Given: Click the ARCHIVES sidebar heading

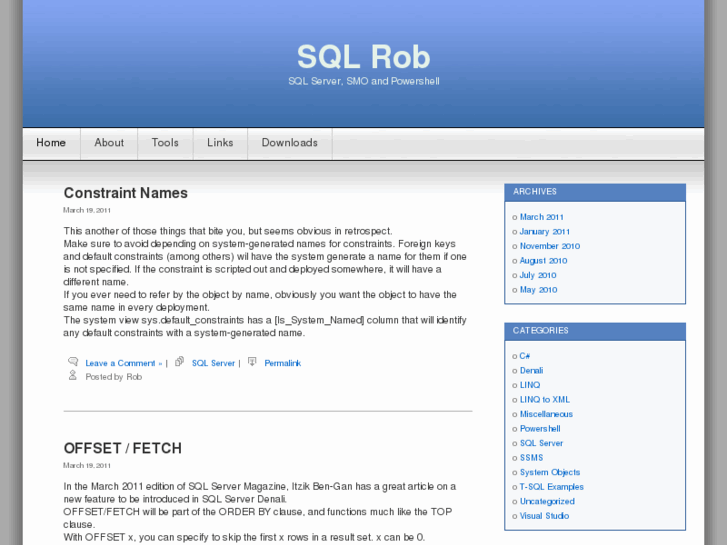Looking at the screenshot, I should [x=535, y=192].
